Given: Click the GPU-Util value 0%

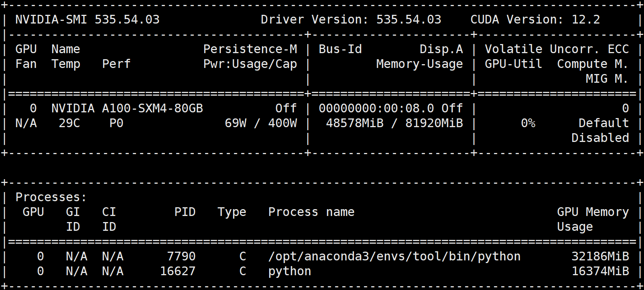Looking at the screenshot, I should tap(528, 123).
